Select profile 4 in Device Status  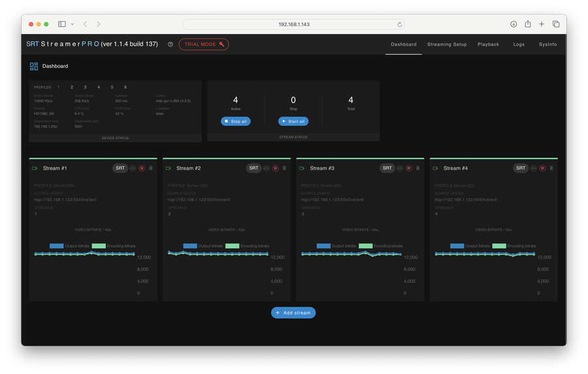click(x=99, y=87)
